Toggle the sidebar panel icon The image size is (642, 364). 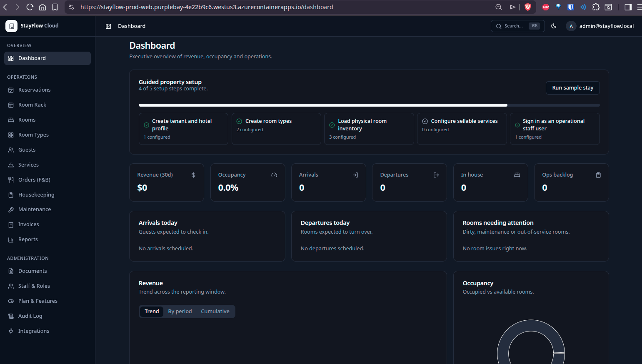[108, 26]
